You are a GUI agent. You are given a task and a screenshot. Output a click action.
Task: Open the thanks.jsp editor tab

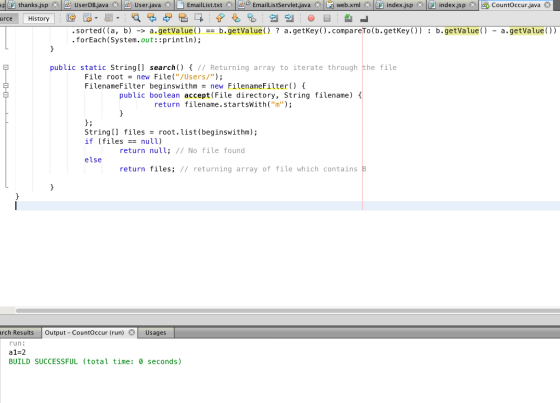click(33, 5)
